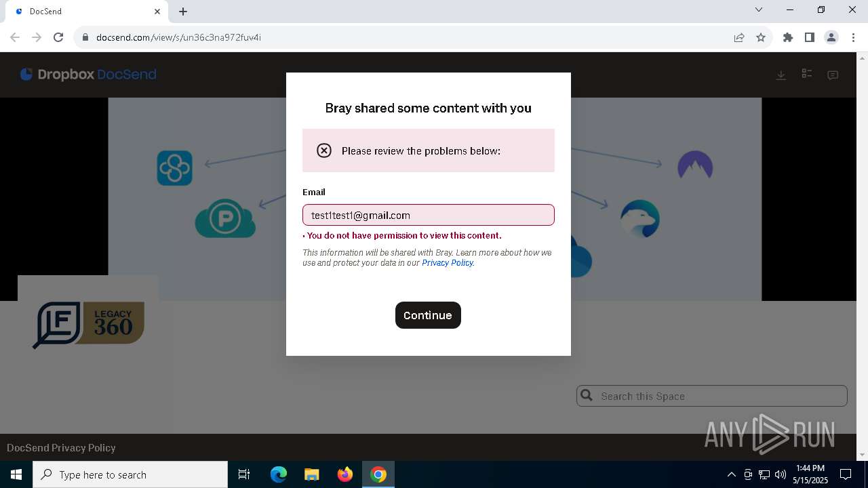Share this page icon in address bar
Viewport: 868px width, 488px height.
tap(739, 37)
